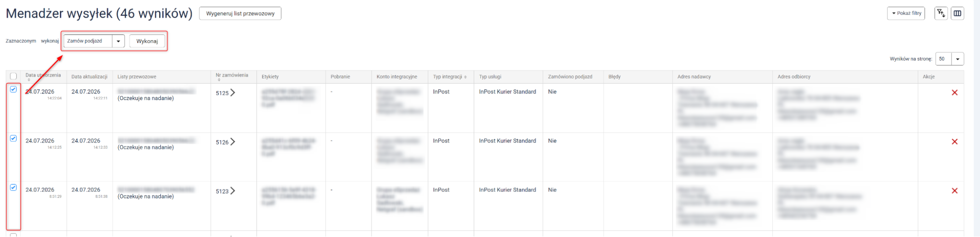Open order 5123 details arrow
Image resolution: width=980 pixels, height=237 pixels.
tap(232, 190)
